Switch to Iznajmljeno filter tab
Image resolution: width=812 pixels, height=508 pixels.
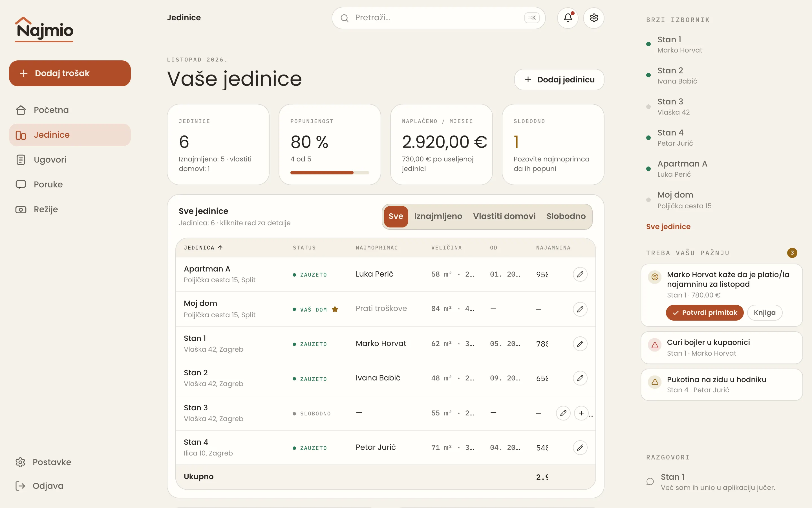tap(438, 216)
